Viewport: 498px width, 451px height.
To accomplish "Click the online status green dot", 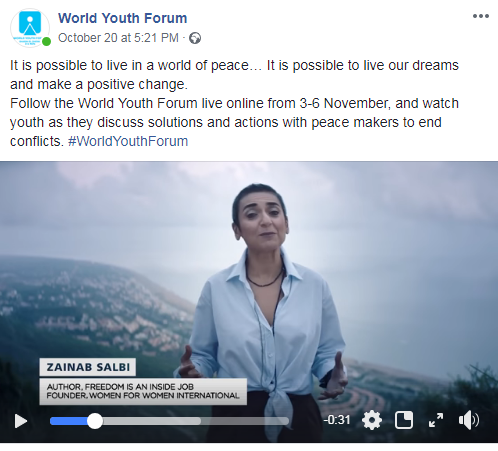I will (x=47, y=42).
